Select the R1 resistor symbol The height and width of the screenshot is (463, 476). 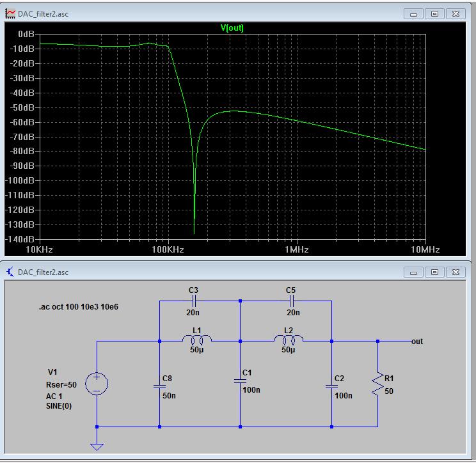coord(377,382)
